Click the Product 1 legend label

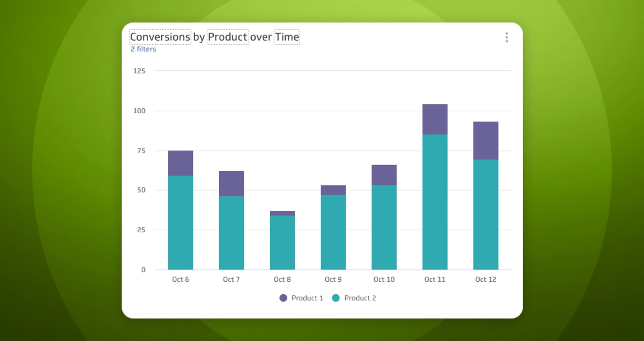coord(307,298)
